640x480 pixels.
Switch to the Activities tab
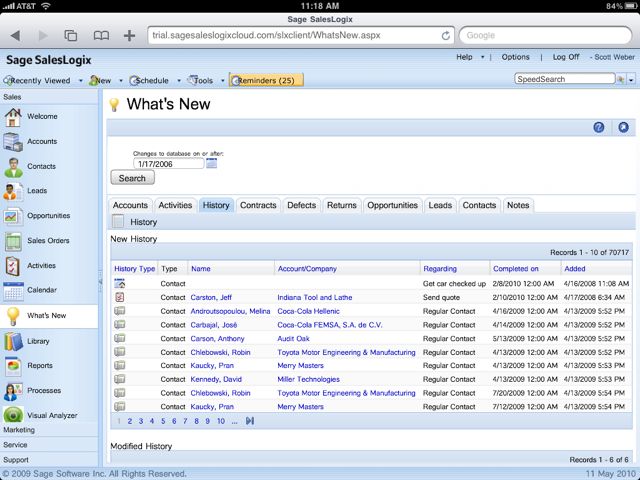click(175, 205)
